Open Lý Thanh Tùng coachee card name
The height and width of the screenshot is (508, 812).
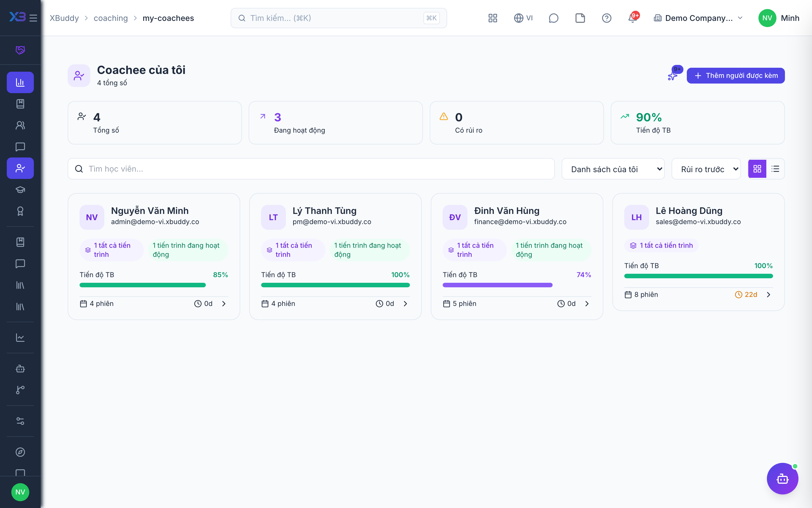point(325,211)
